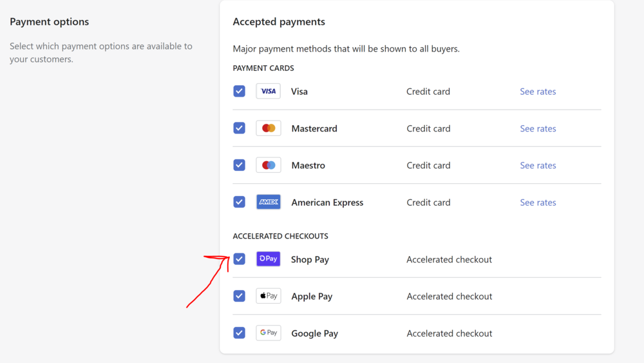This screenshot has height=363, width=644.
Task: Click the Shop Pay label text
Action: [310, 259]
